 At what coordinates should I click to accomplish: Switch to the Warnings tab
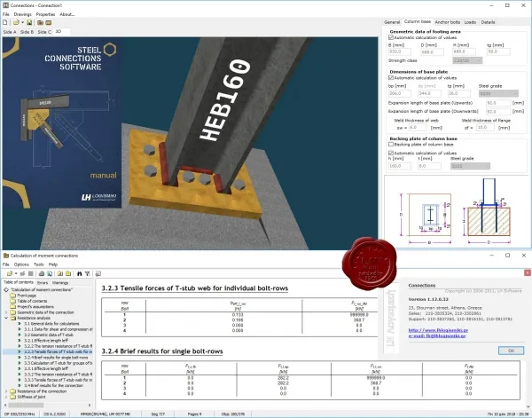[x=60, y=282]
